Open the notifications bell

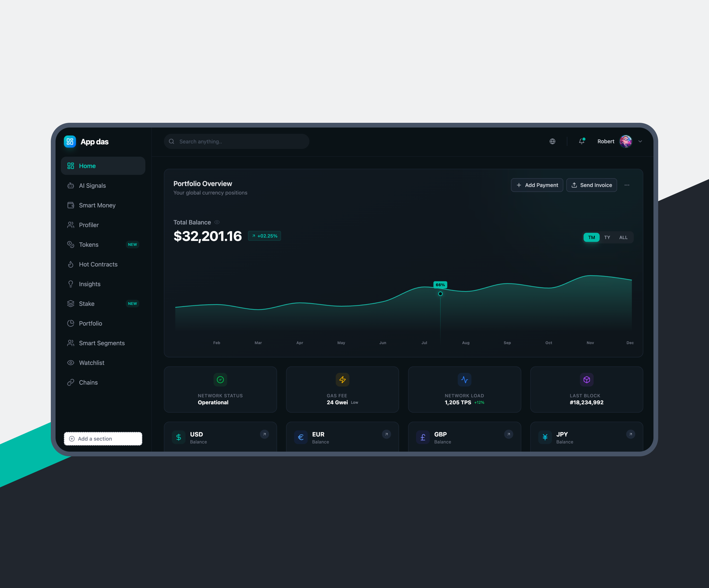[x=581, y=141]
